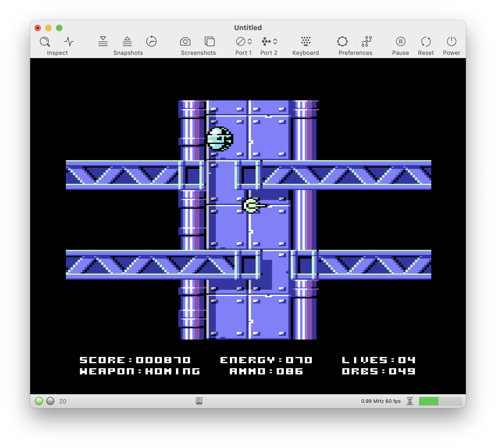Viewport: 496px width, 448px height.
Task: Click the "0.99 MHz 60 fps" speed readout
Action: pyautogui.click(x=381, y=401)
